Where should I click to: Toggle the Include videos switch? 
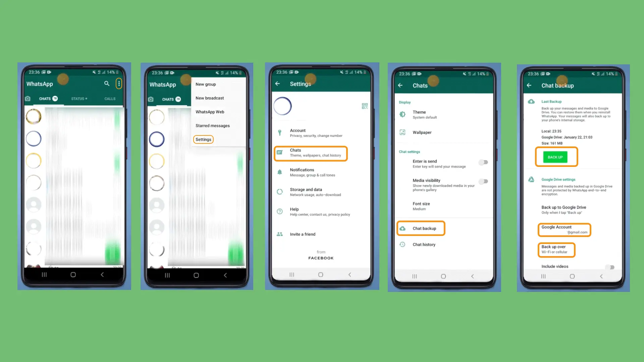click(x=612, y=266)
